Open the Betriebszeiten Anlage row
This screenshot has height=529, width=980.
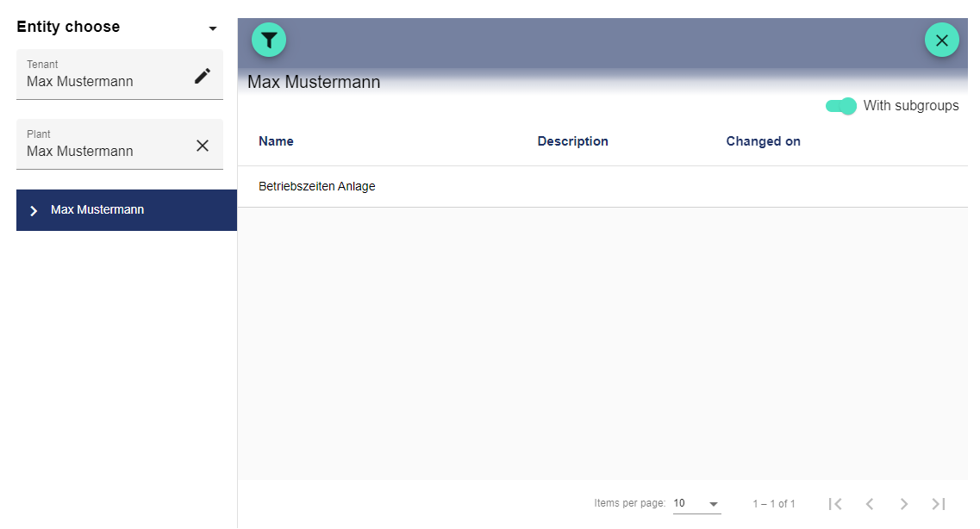pos(317,186)
